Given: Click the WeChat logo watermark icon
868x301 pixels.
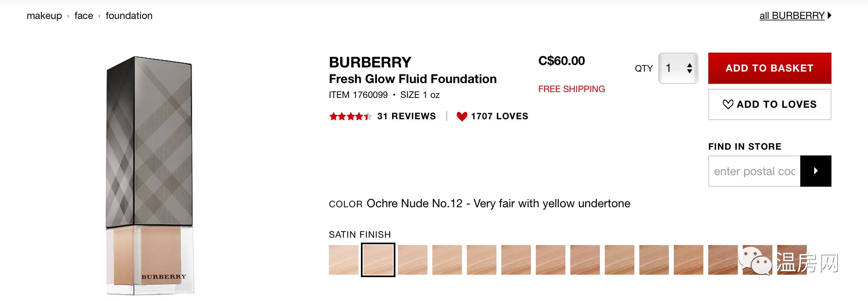Looking at the screenshot, I should click(x=755, y=261).
